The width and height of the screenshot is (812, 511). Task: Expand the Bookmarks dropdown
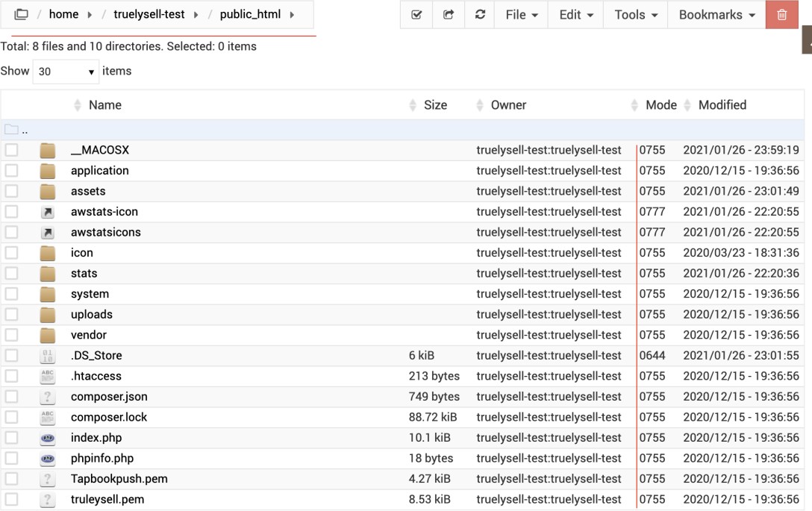point(716,15)
